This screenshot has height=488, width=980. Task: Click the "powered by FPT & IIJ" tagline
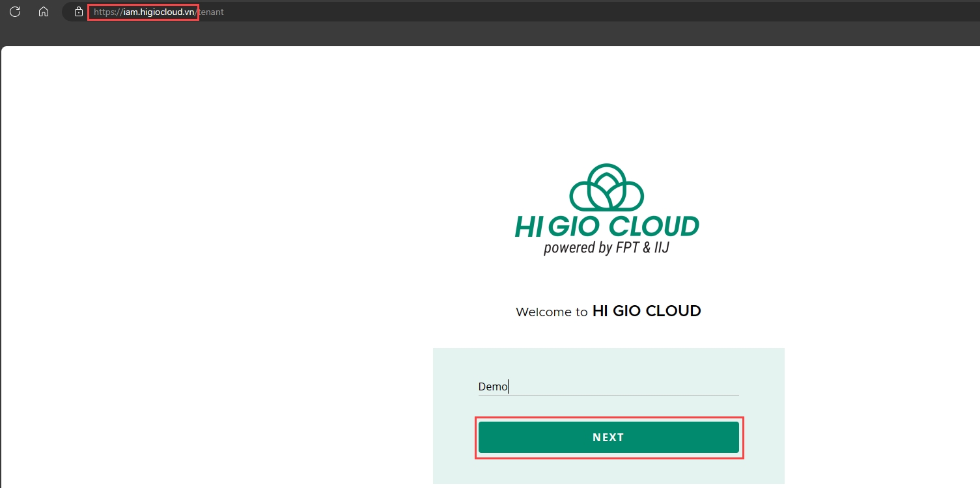(606, 248)
